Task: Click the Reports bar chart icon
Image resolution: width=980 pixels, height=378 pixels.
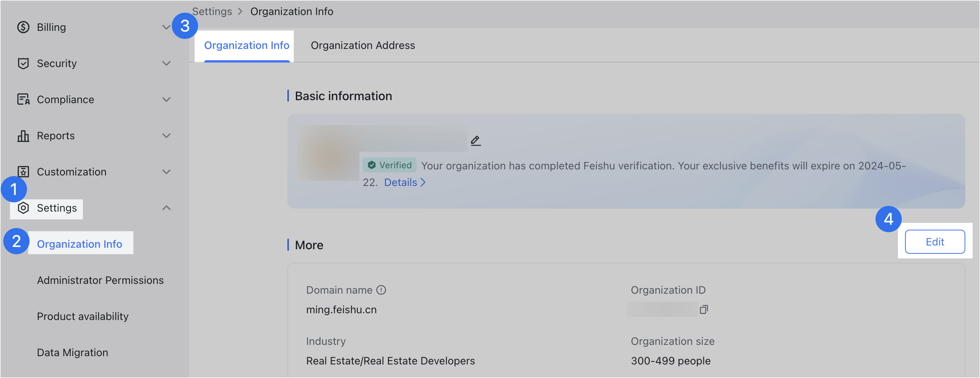Action: click(x=23, y=136)
